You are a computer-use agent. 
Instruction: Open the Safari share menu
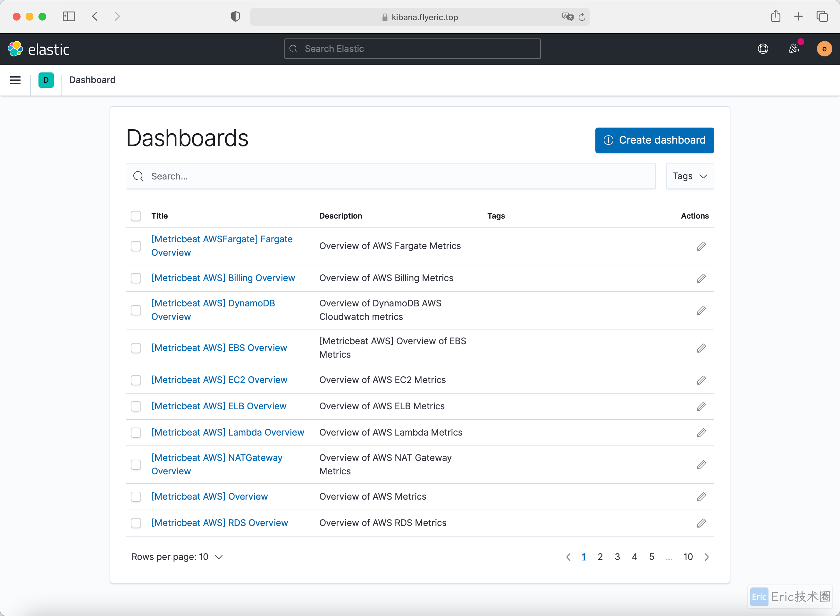pos(776,16)
